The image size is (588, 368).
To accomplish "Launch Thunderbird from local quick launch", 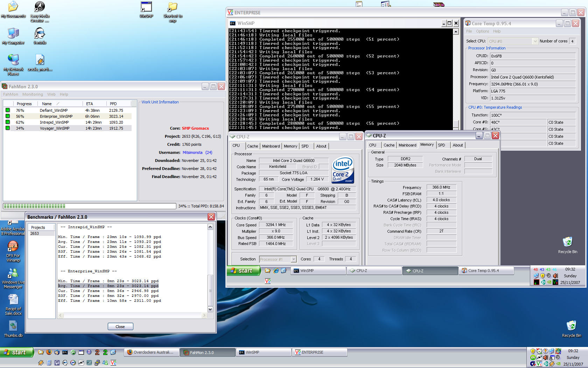I will click(x=57, y=352).
